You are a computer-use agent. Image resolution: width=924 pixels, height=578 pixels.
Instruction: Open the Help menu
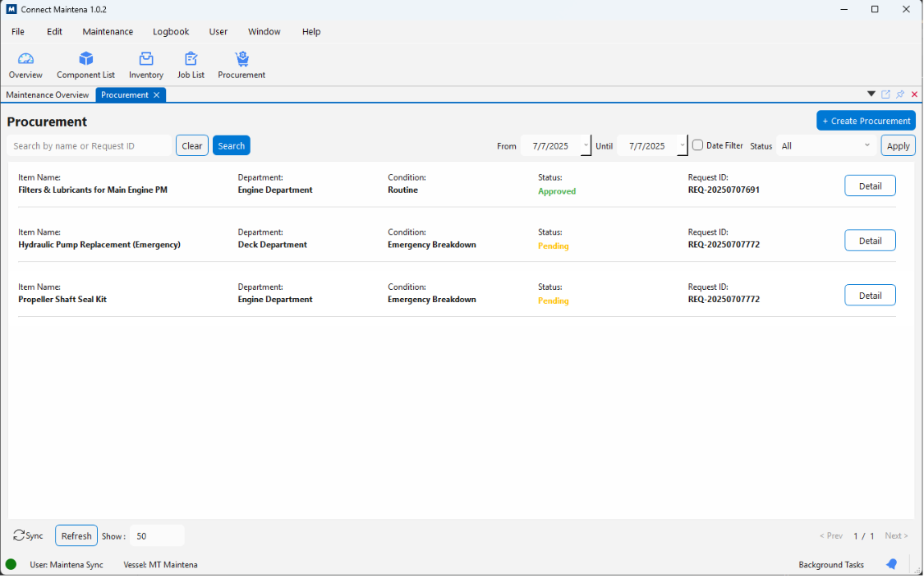[311, 32]
